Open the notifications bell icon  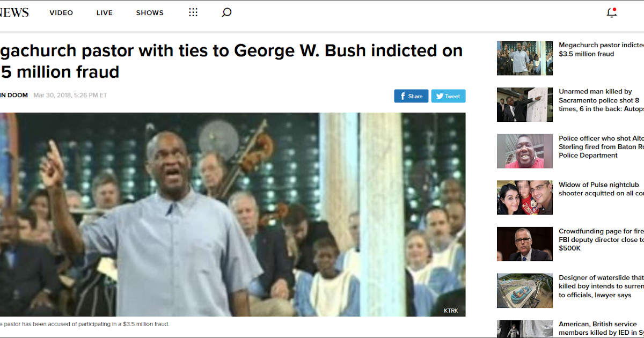coord(612,12)
